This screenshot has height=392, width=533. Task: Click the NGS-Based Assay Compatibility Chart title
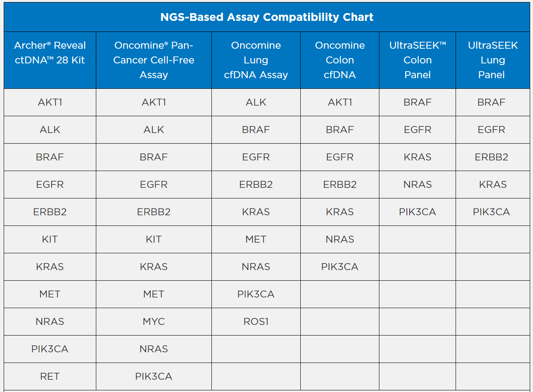[267, 17]
